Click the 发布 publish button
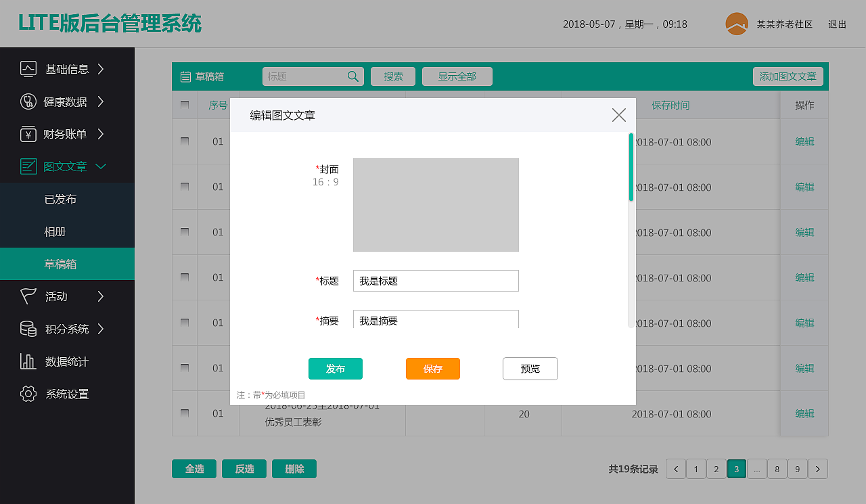 (x=335, y=369)
